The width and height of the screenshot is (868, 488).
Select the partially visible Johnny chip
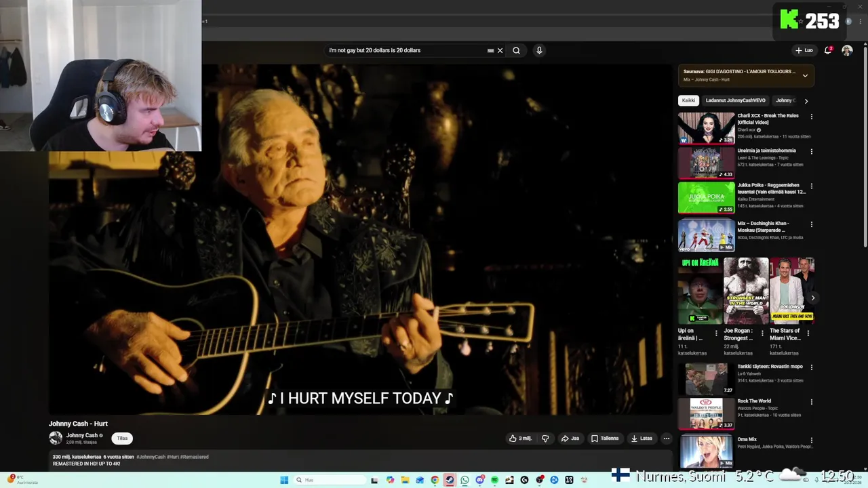point(785,100)
